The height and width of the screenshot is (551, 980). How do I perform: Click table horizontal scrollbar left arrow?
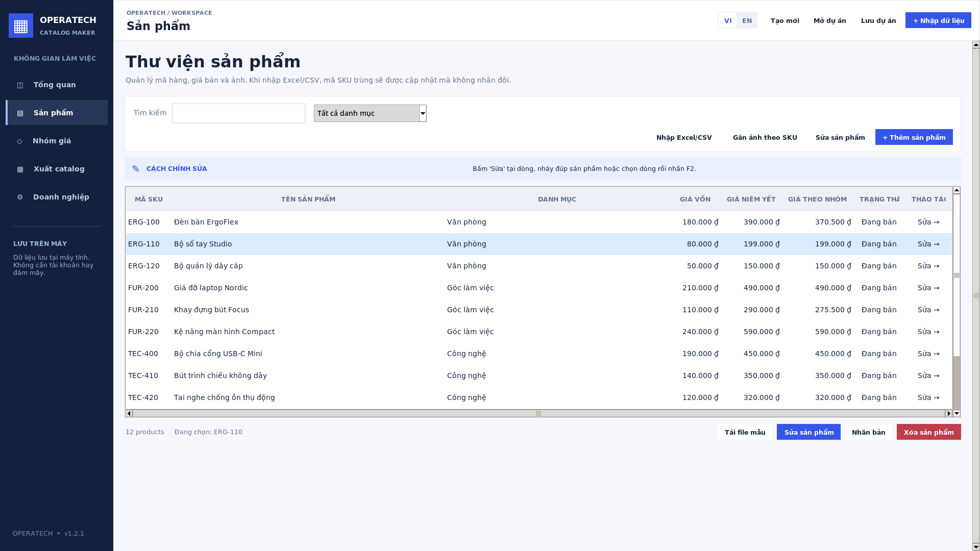129,413
